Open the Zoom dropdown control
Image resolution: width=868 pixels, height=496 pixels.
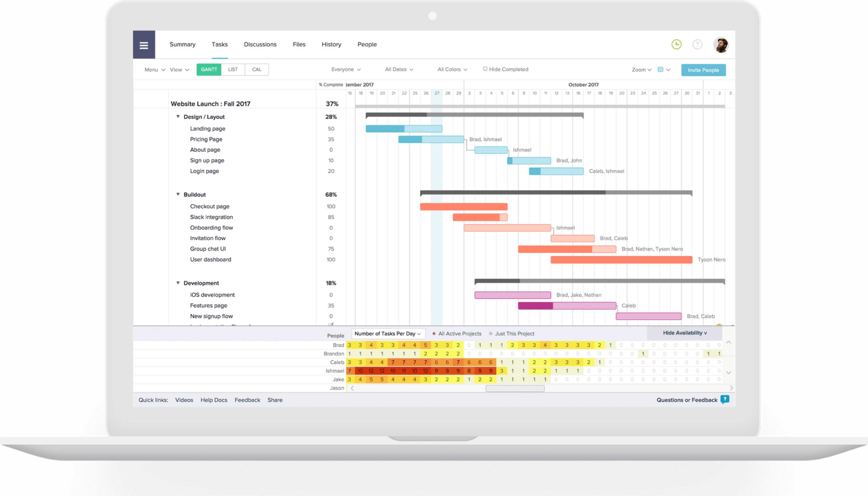click(641, 70)
